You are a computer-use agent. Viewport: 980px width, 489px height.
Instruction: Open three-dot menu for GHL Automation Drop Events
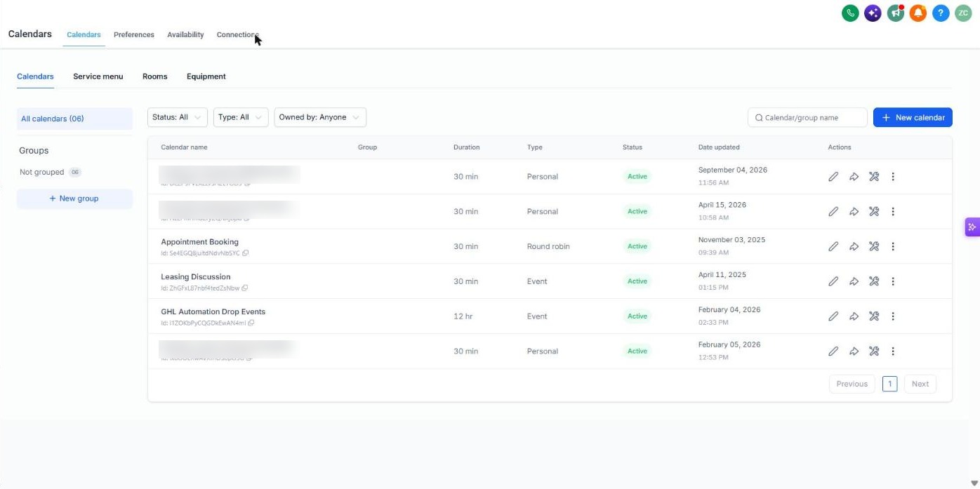pyautogui.click(x=893, y=316)
